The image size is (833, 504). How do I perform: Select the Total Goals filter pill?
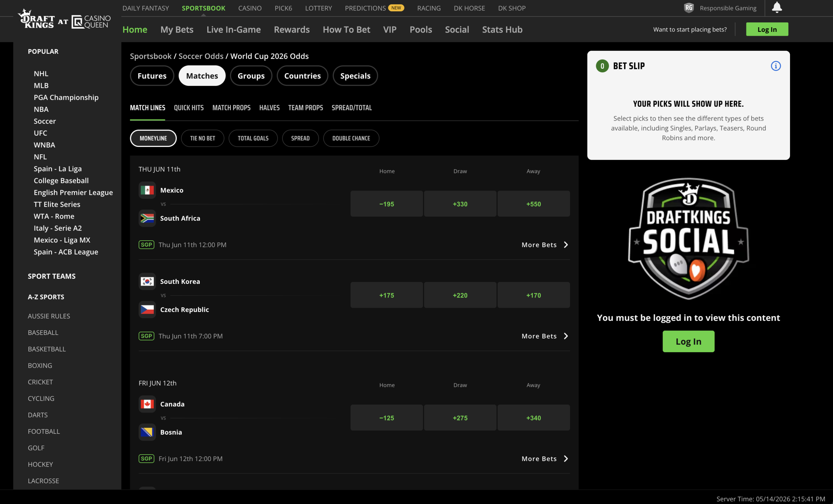[253, 138]
